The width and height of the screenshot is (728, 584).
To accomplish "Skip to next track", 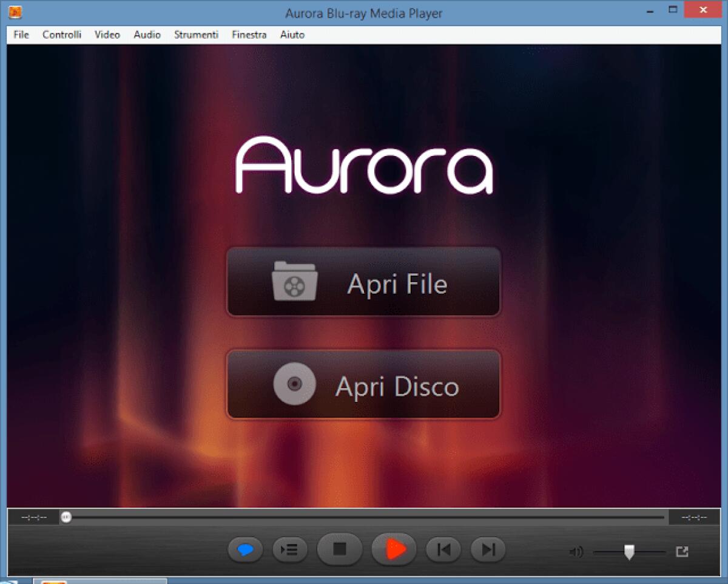I will (487, 549).
